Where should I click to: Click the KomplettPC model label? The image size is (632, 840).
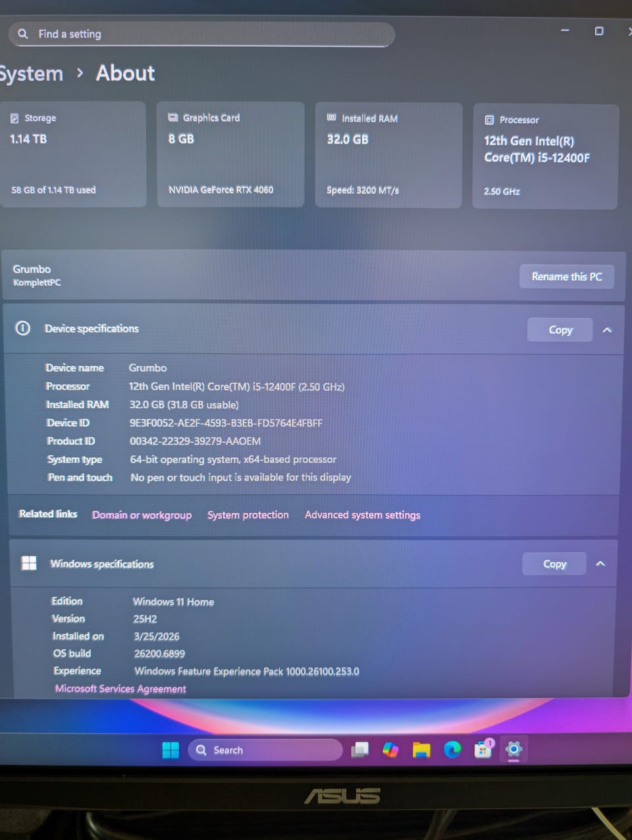click(37, 283)
